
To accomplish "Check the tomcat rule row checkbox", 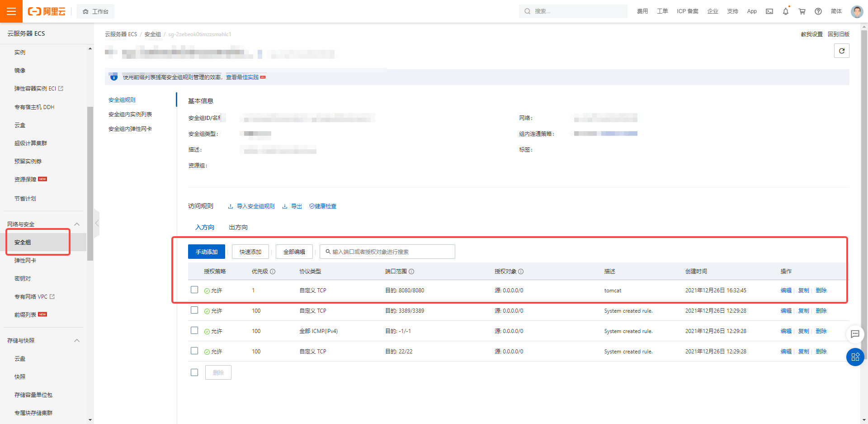I will [x=194, y=290].
